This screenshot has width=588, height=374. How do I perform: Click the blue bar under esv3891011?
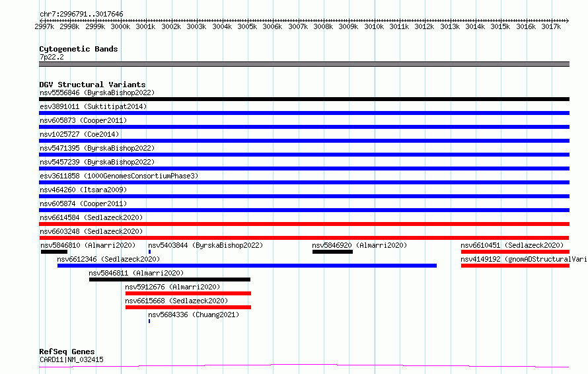click(304, 113)
